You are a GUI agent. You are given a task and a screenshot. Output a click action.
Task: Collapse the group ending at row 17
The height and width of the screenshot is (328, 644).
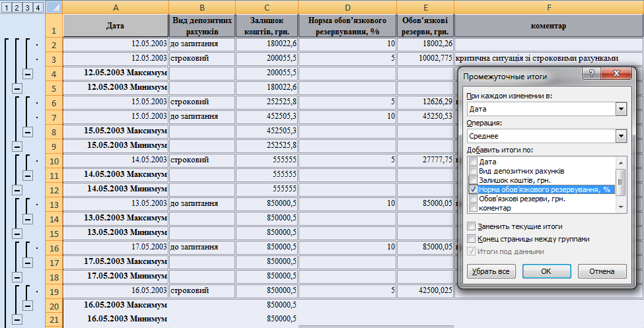(x=28, y=262)
